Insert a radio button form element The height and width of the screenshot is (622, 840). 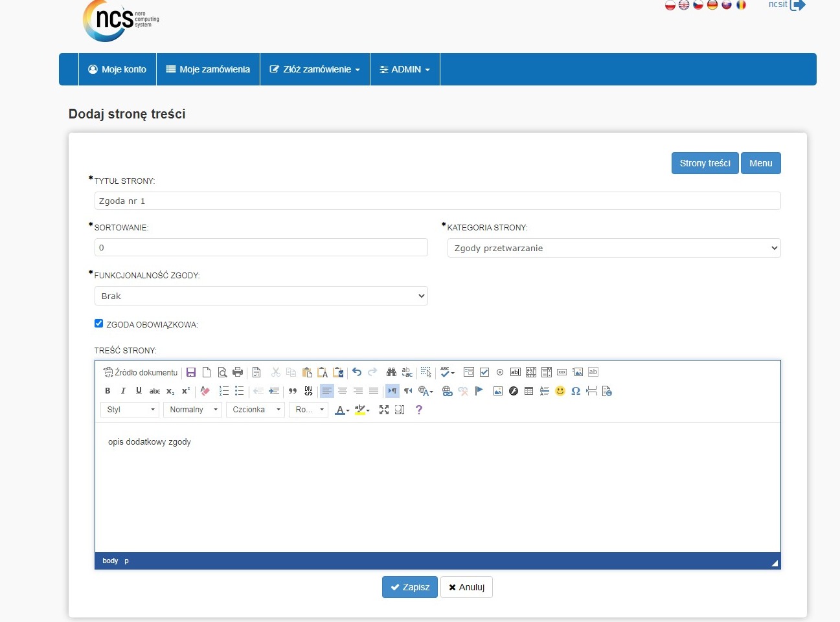click(500, 372)
